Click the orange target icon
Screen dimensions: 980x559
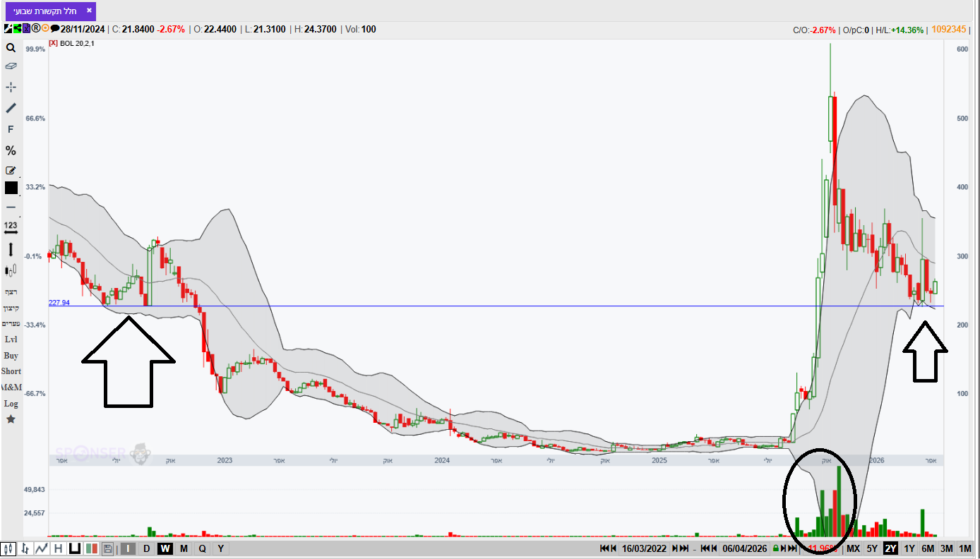click(45, 29)
